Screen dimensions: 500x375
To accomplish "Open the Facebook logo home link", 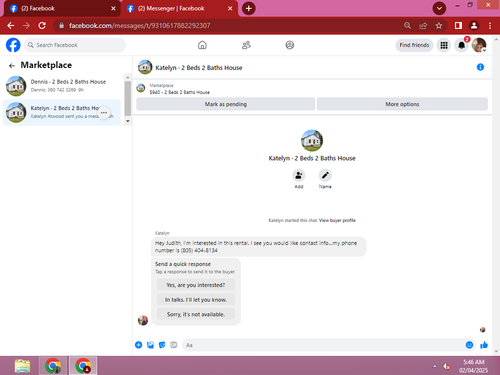I will 13,45.
